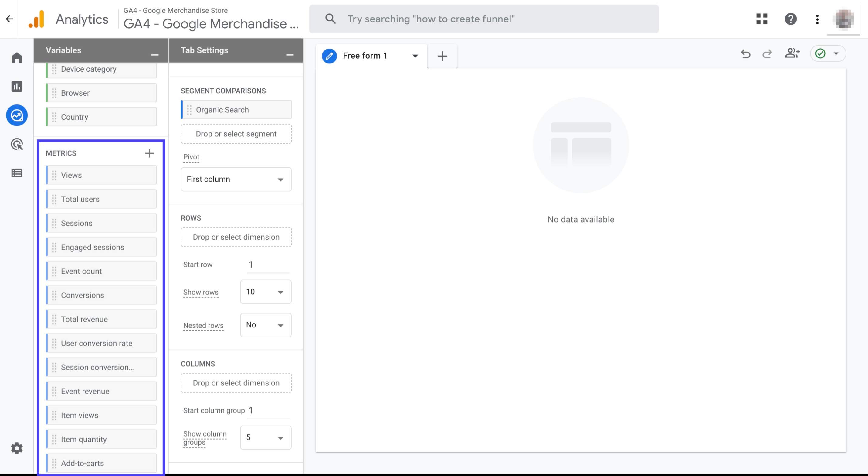
Task: Click the Redo arrow icon
Action: [767, 54]
